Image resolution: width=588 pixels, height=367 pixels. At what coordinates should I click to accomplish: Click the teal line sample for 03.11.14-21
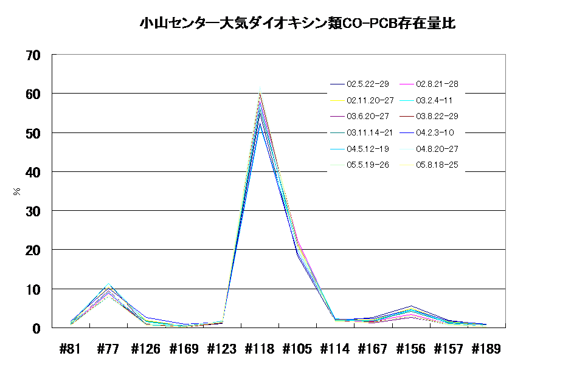tap(336, 132)
